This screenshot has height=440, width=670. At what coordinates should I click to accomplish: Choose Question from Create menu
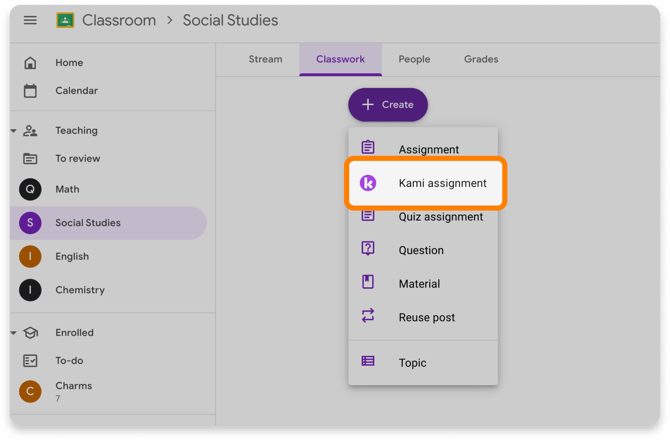pos(423,250)
